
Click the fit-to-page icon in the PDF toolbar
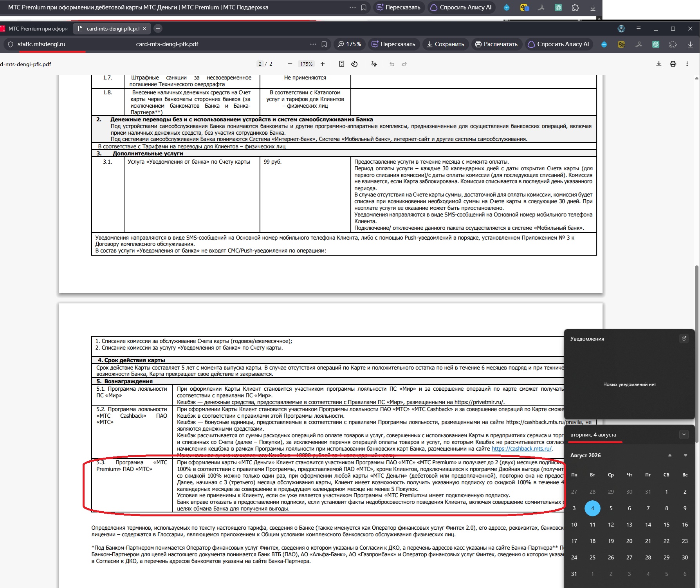click(342, 64)
